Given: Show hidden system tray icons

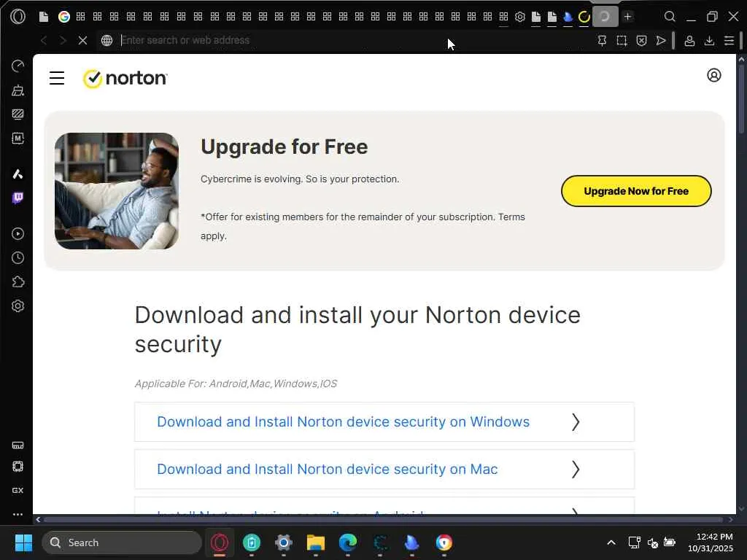Looking at the screenshot, I should pos(611,542).
